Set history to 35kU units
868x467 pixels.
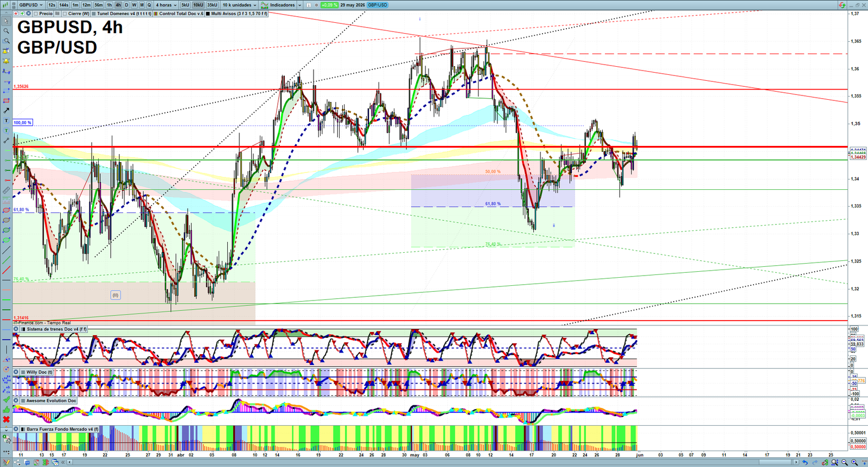pos(212,5)
